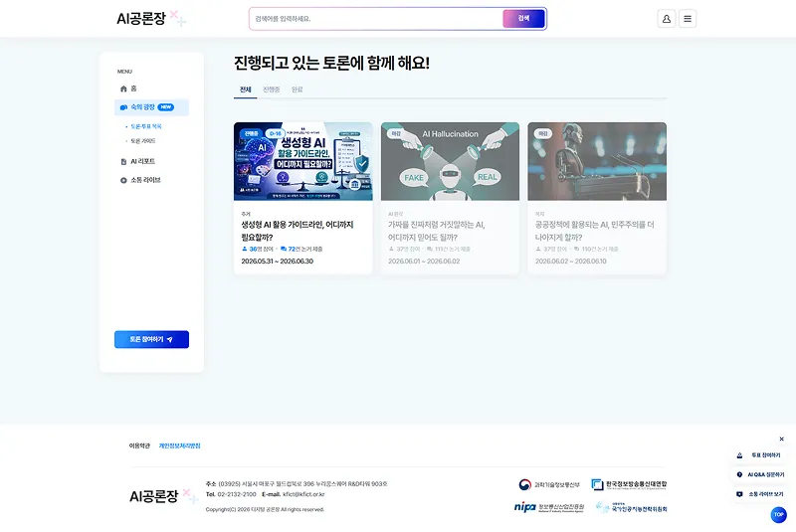Click the AI공론장 logo in header
The height and width of the screenshot is (532, 796).
tap(151, 19)
